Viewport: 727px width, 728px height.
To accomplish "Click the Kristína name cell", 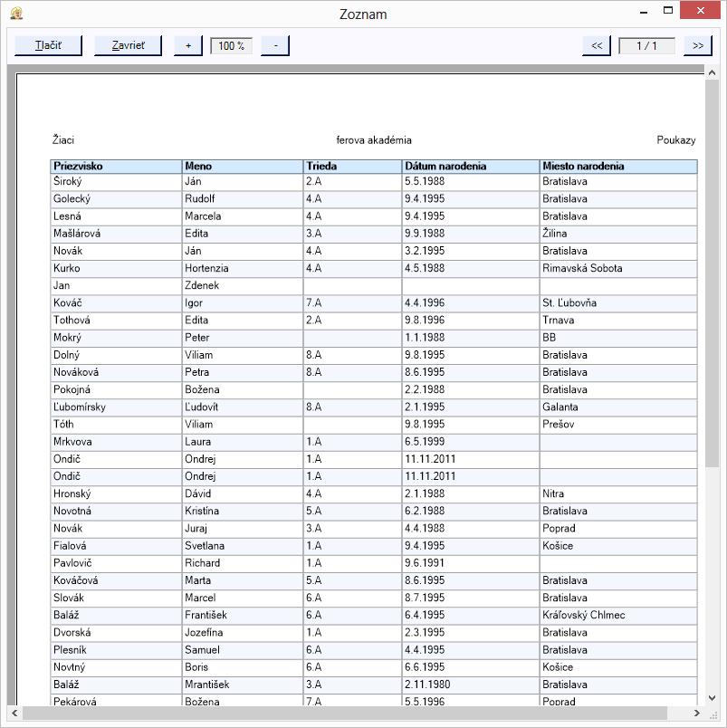I will tap(243, 512).
